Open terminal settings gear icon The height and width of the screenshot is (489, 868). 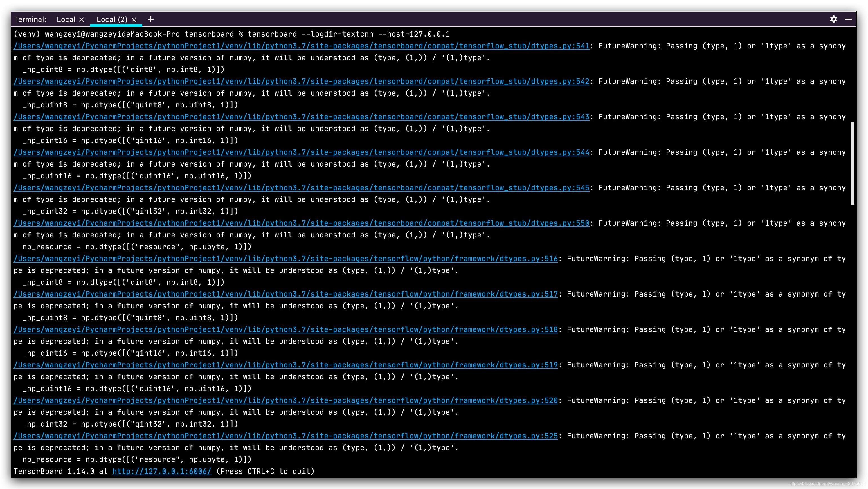833,19
